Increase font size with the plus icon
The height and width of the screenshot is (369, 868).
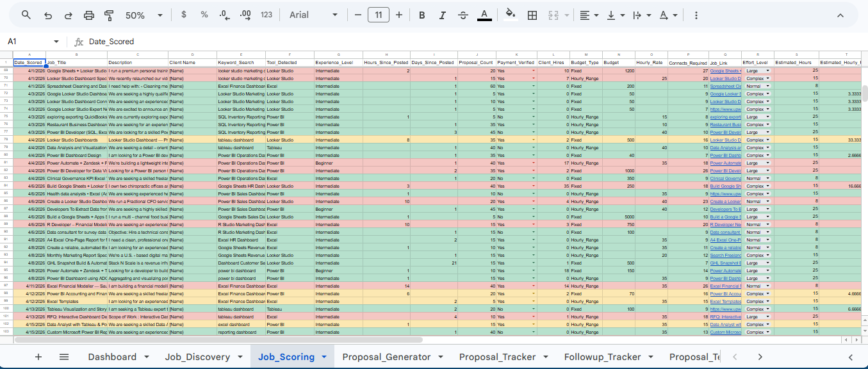pos(399,15)
